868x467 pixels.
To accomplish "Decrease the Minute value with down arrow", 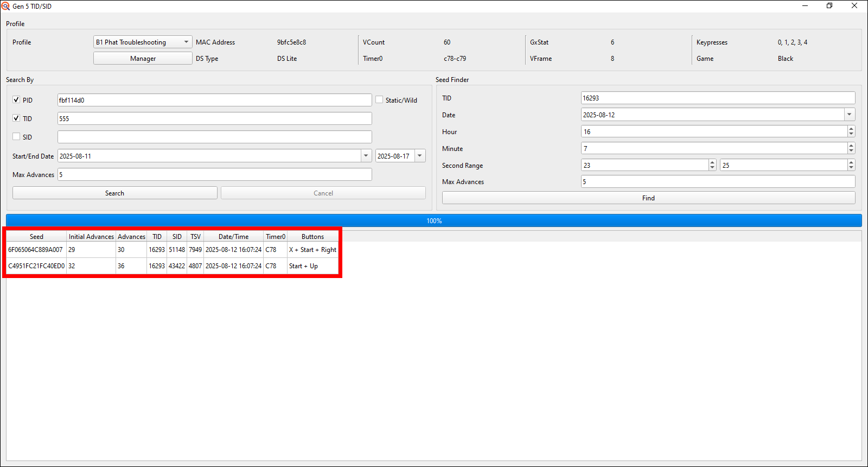I will [851, 152].
